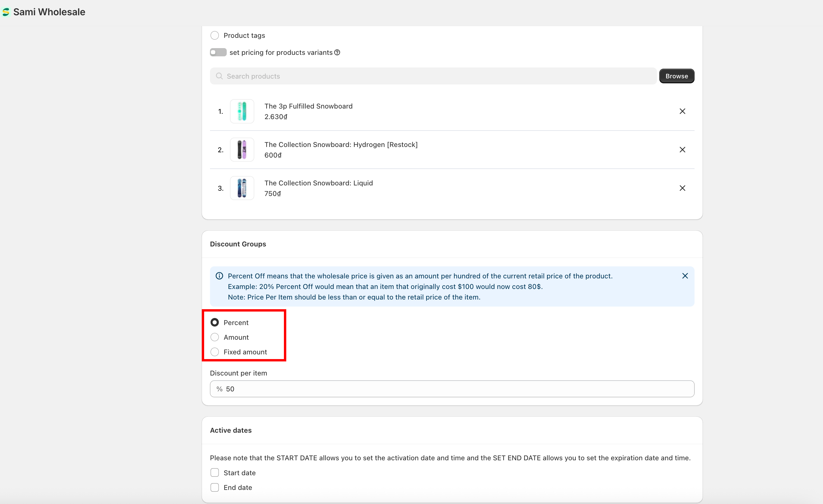Select the Amount discount type
Image resolution: width=823 pixels, height=504 pixels.
215,337
